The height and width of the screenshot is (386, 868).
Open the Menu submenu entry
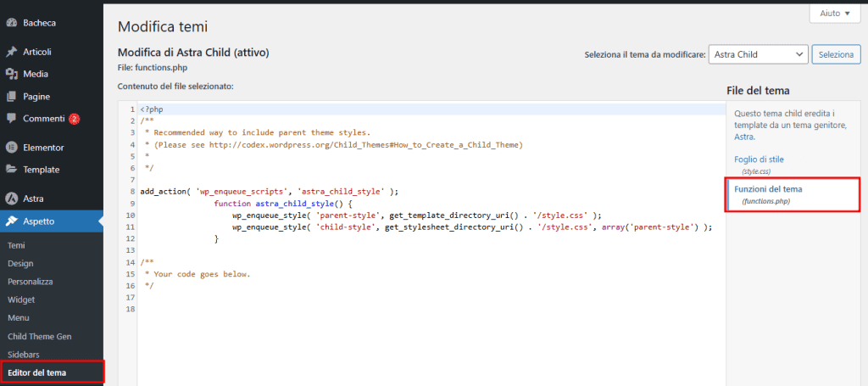19,318
